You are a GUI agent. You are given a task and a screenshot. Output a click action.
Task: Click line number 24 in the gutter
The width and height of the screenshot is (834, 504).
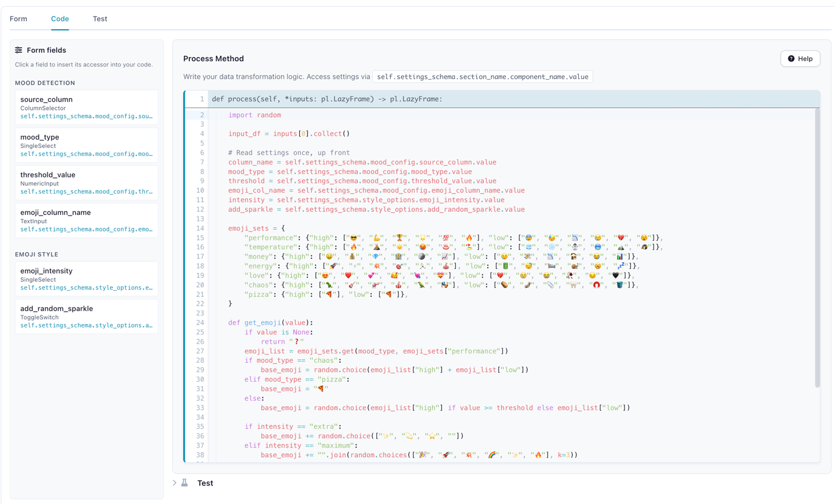click(200, 323)
